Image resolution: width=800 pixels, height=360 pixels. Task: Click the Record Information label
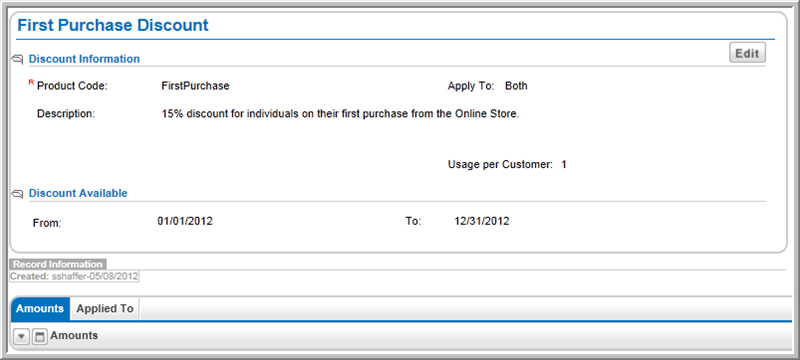(x=58, y=264)
